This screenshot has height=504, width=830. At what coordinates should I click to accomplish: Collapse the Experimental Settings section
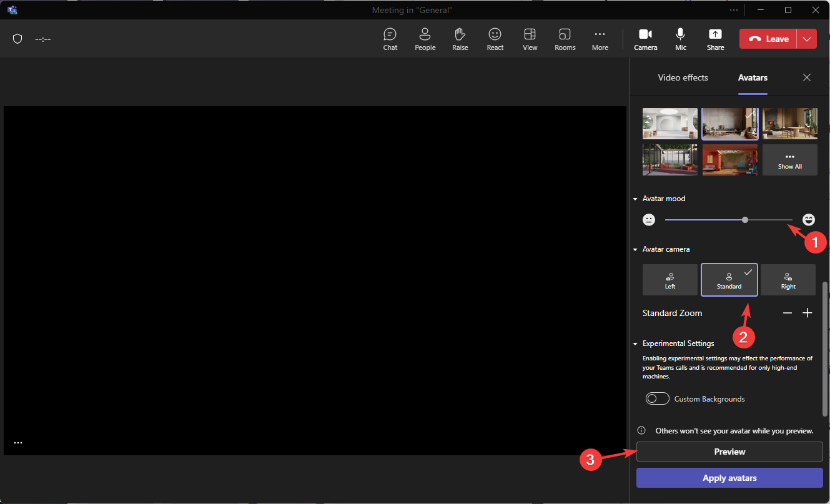(x=635, y=343)
